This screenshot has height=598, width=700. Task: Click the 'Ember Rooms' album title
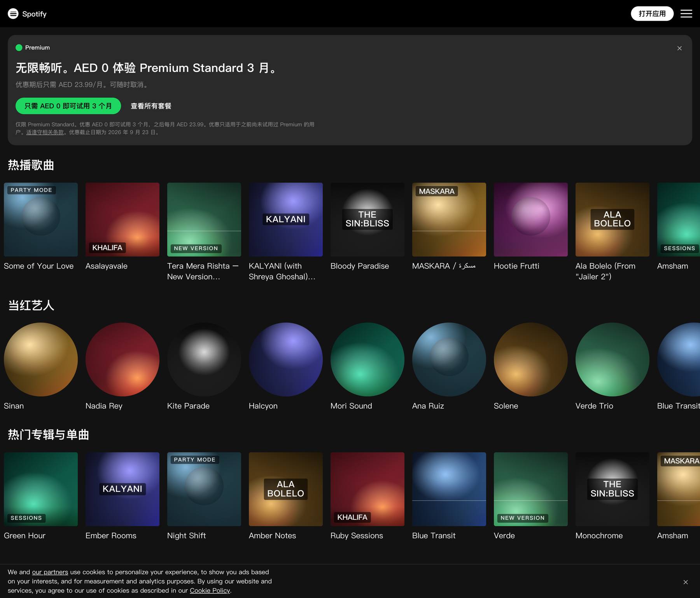point(111,535)
